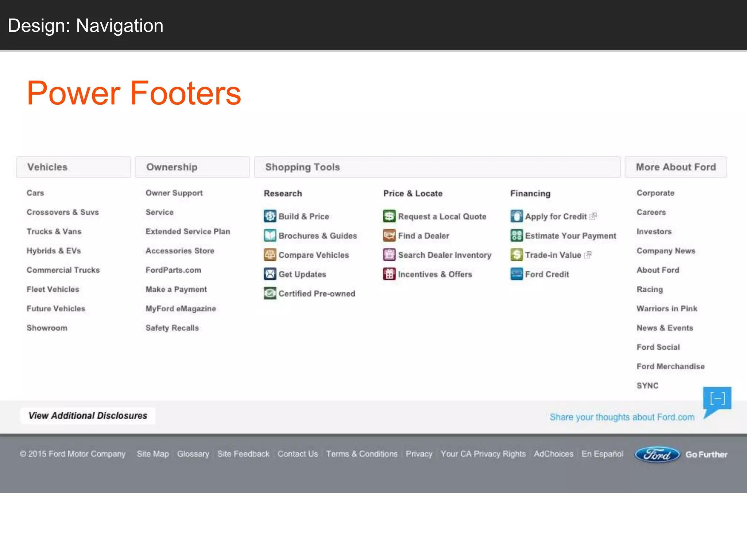Open Investors link
This screenshot has height=560, width=747.
click(x=654, y=232)
